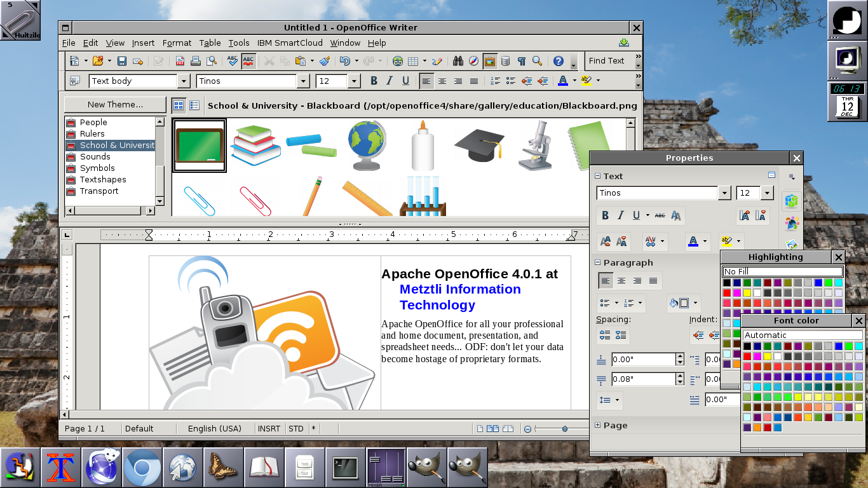Image resolution: width=868 pixels, height=488 pixels.
Task: Click INSRT mode in the status bar
Action: click(x=269, y=428)
